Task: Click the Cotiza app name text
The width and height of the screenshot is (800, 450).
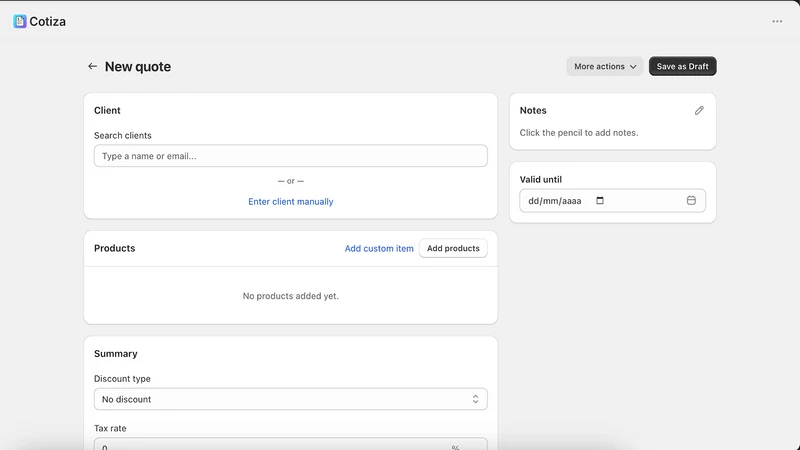Action: (x=47, y=21)
